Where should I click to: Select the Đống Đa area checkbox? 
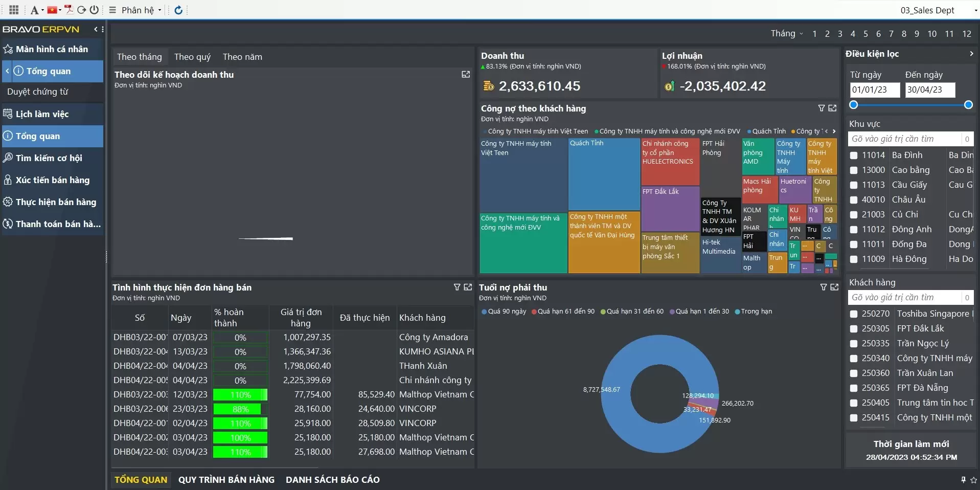853,244
